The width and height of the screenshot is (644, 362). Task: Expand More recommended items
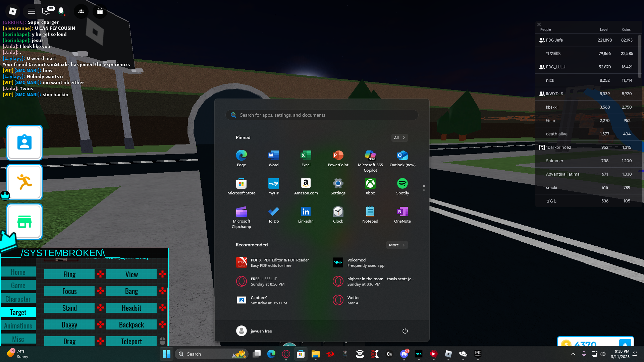397,245
